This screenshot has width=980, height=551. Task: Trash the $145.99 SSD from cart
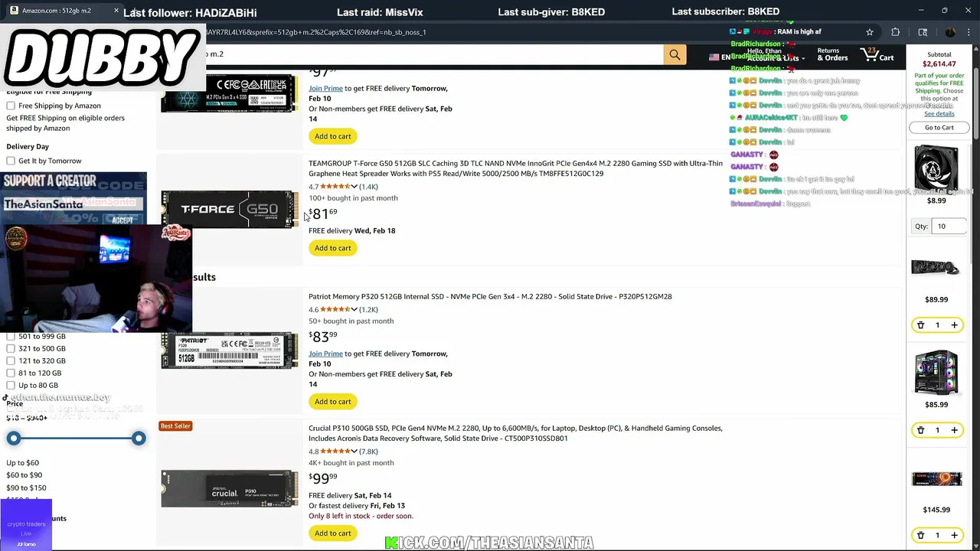point(920,535)
